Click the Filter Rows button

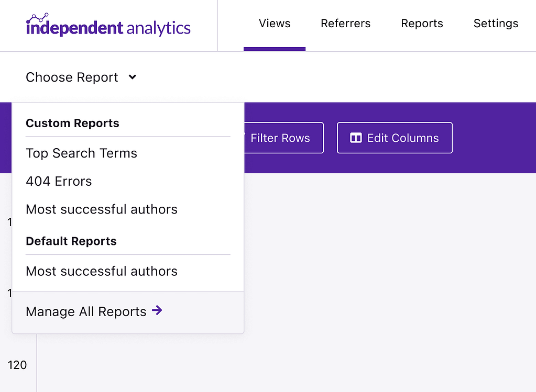click(x=283, y=138)
